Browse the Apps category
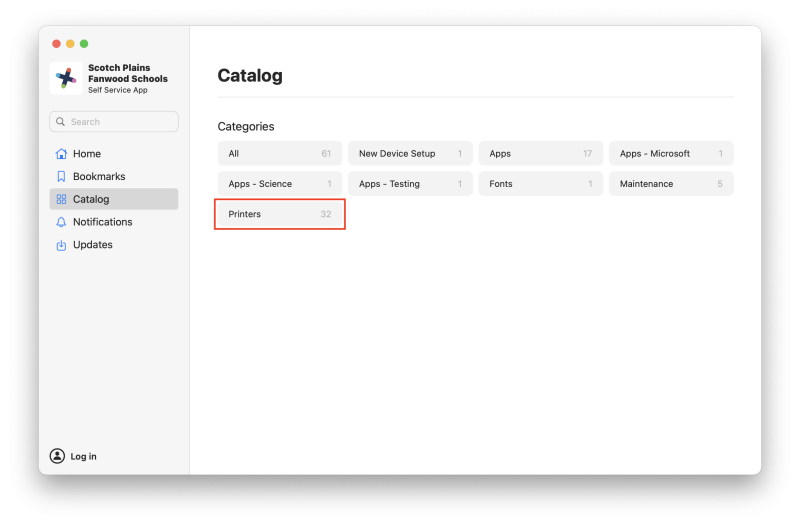This screenshot has width=800, height=525. [540, 154]
